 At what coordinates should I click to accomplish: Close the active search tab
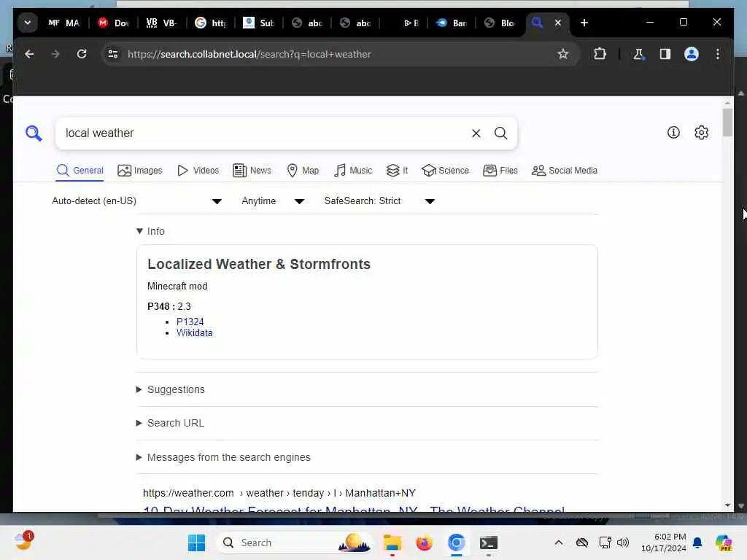click(x=558, y=23)
